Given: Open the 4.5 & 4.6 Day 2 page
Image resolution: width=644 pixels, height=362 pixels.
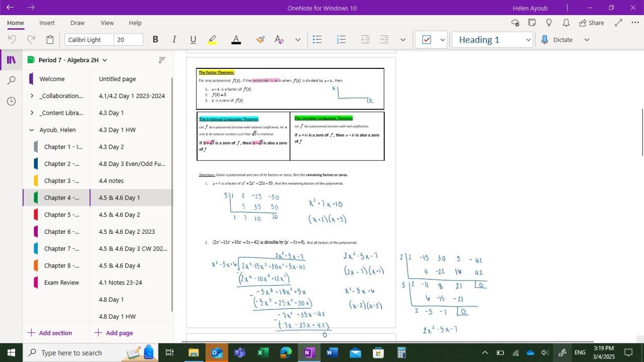Looking at the screenshot, I should tap(119, 215).
